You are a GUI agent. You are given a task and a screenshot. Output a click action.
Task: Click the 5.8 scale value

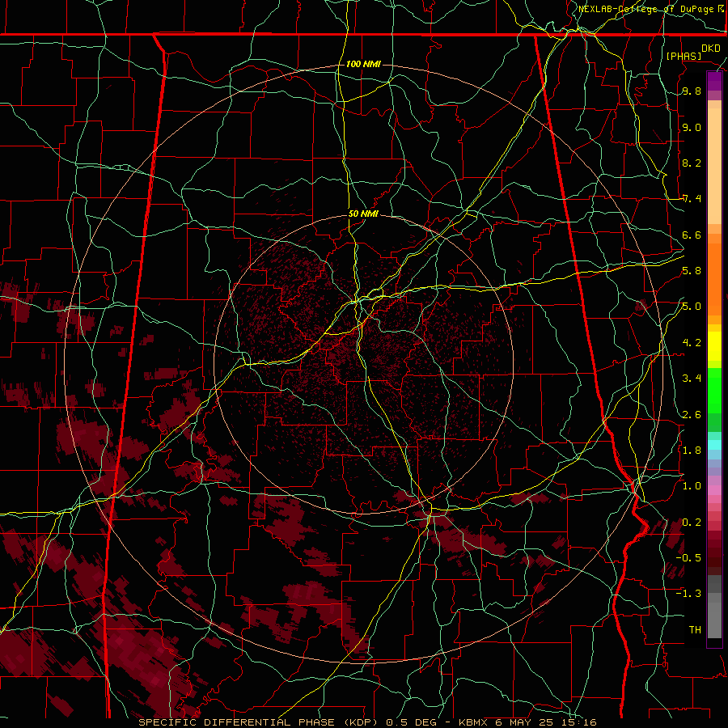pos(692,271)
